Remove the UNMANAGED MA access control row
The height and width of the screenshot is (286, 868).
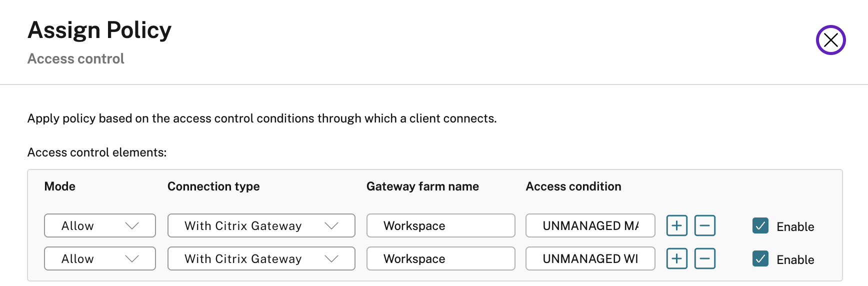pos(704,225)
